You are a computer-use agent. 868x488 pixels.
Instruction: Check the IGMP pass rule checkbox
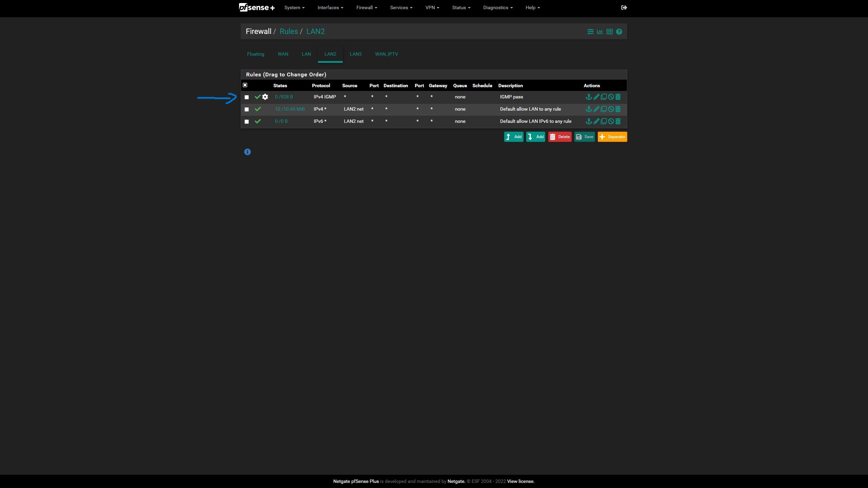coord(247,97)
